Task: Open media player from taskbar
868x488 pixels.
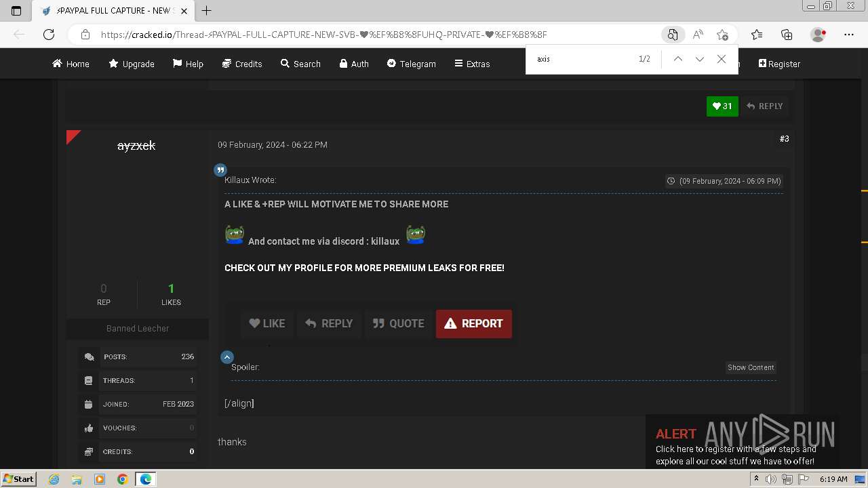Action: pos(100,479)
